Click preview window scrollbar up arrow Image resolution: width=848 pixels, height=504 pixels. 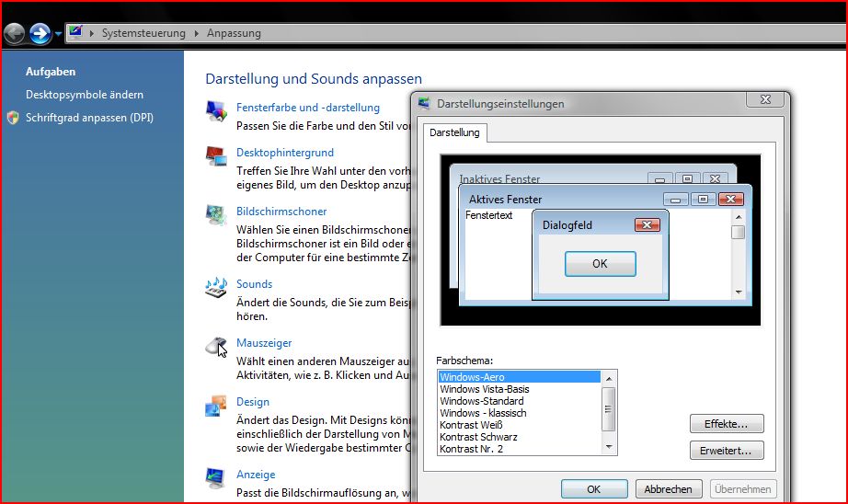(x=739, y=217)
